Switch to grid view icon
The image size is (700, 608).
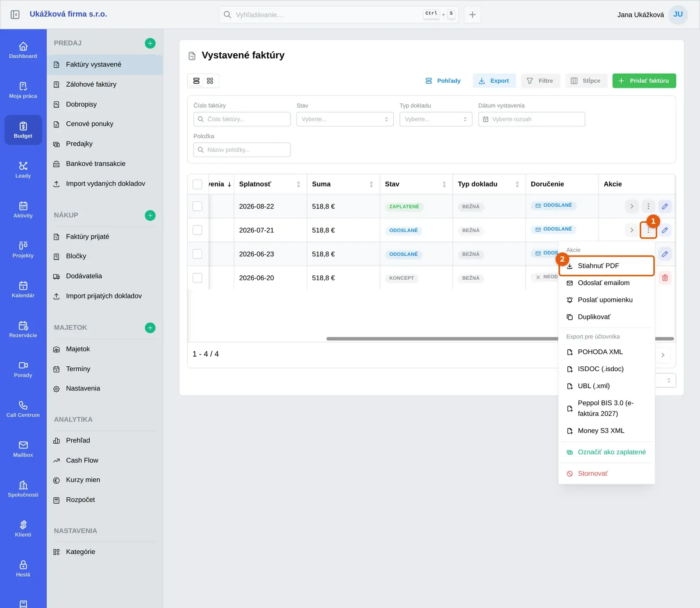click(x=210, y=81)
